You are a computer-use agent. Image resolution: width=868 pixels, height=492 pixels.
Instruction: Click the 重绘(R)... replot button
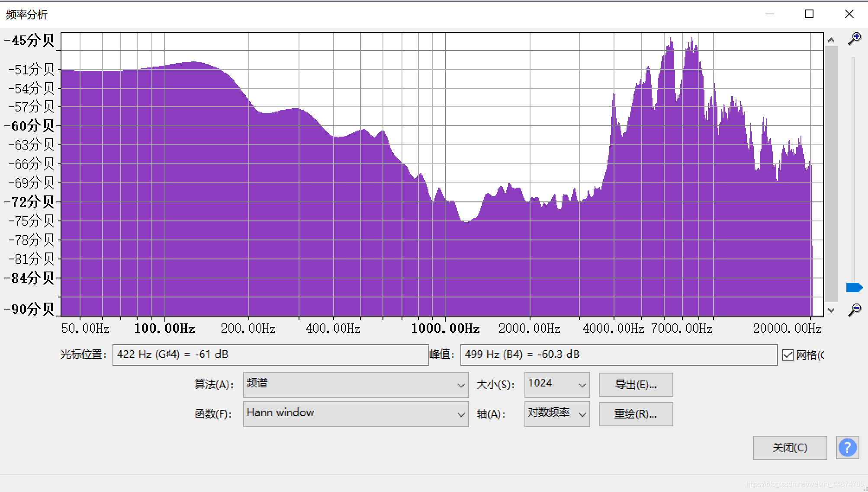pos(636,414)
